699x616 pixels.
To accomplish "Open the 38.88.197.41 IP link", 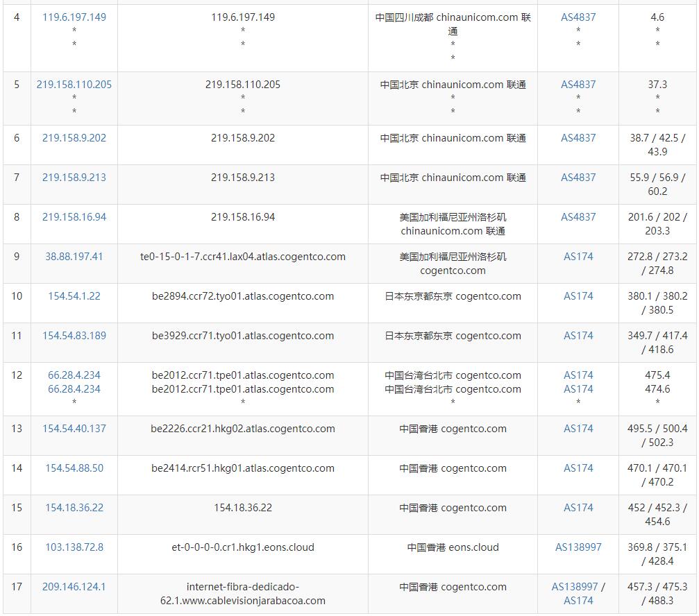I will [74, 257].
